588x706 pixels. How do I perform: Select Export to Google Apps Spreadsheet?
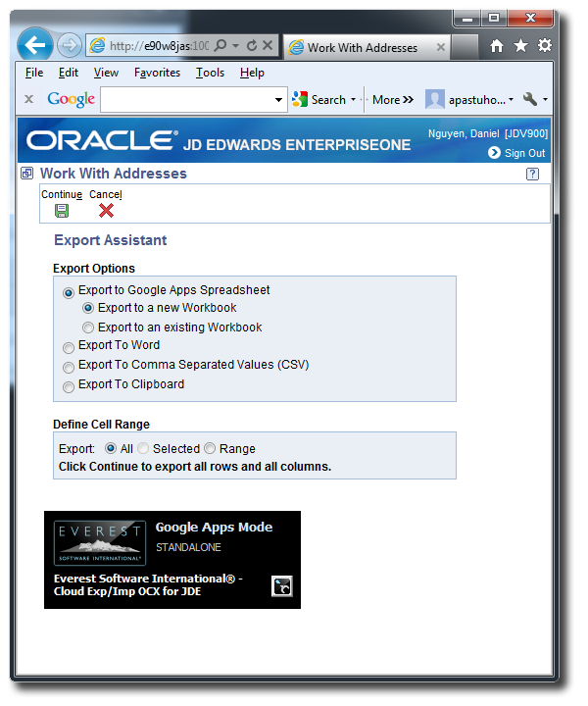[69, 293]
